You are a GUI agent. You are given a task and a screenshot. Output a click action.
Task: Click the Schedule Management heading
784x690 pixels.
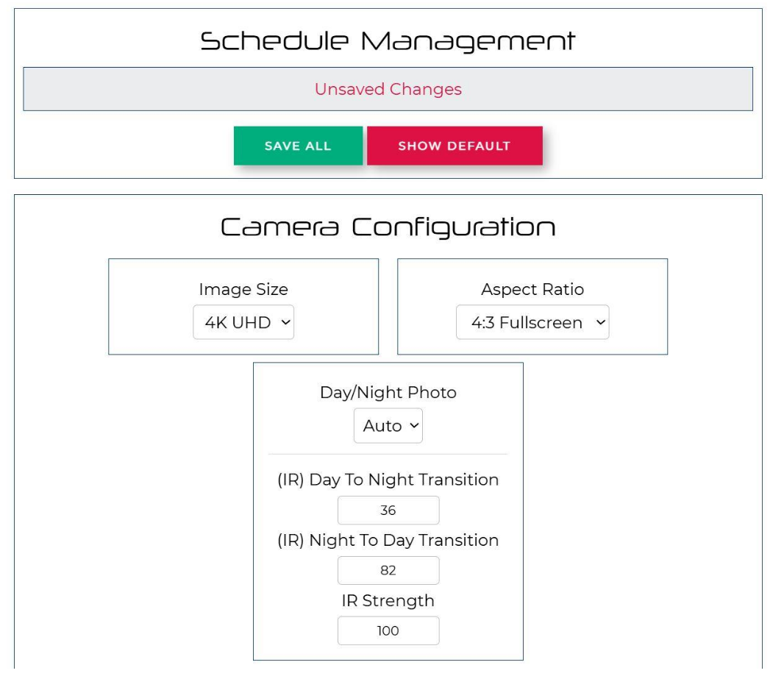coord(388,41)
